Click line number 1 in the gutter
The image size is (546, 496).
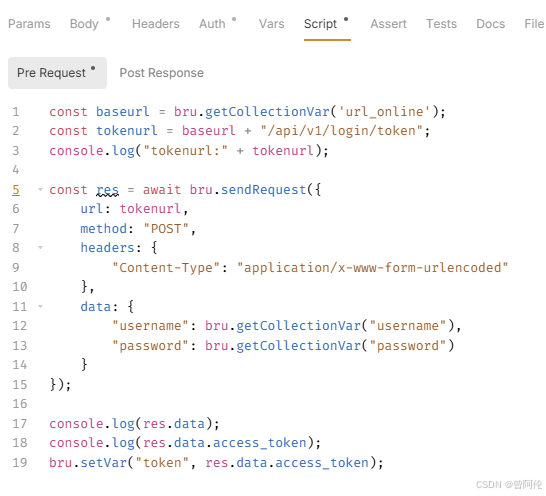point(16,112)
